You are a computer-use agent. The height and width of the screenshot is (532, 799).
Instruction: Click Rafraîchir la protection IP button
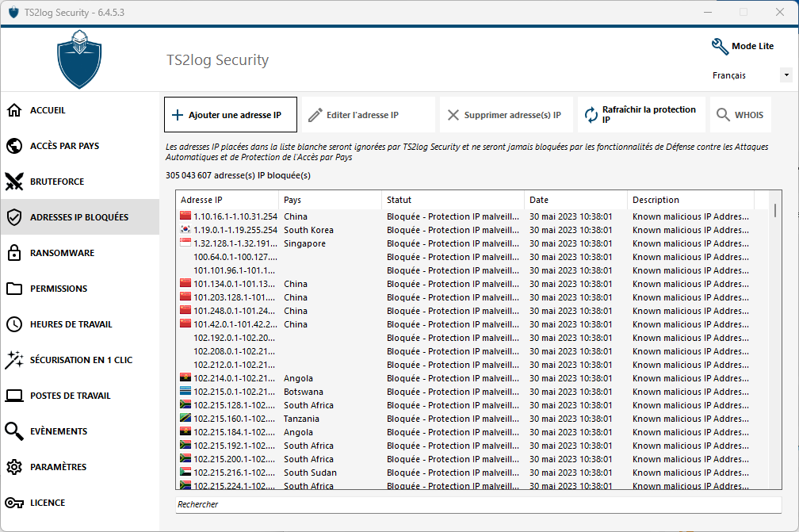(x=641, y=115)
